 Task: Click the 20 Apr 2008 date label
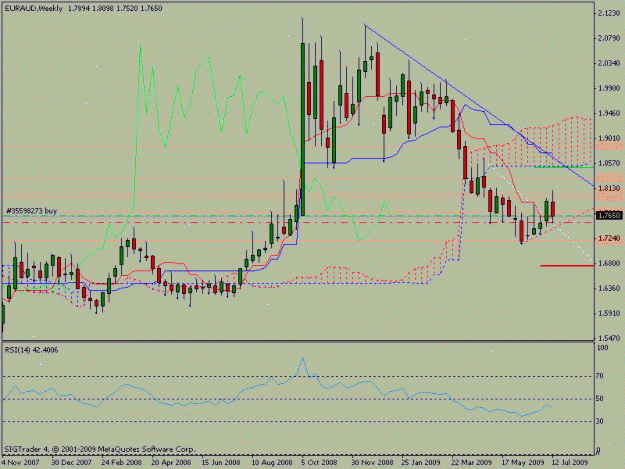click(x=171, y=462)
